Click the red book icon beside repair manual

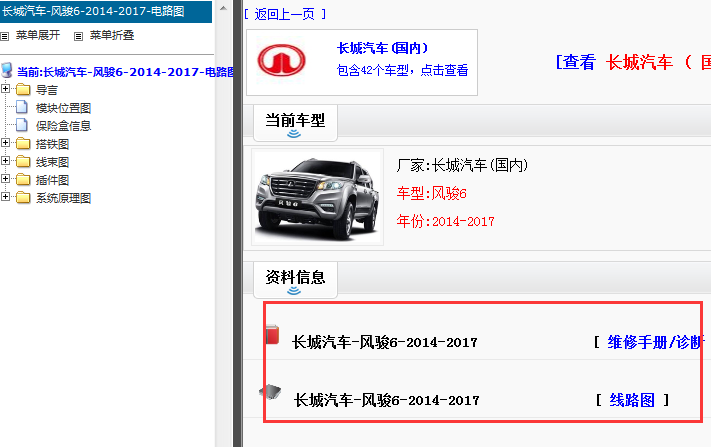[x=273, y=336]
